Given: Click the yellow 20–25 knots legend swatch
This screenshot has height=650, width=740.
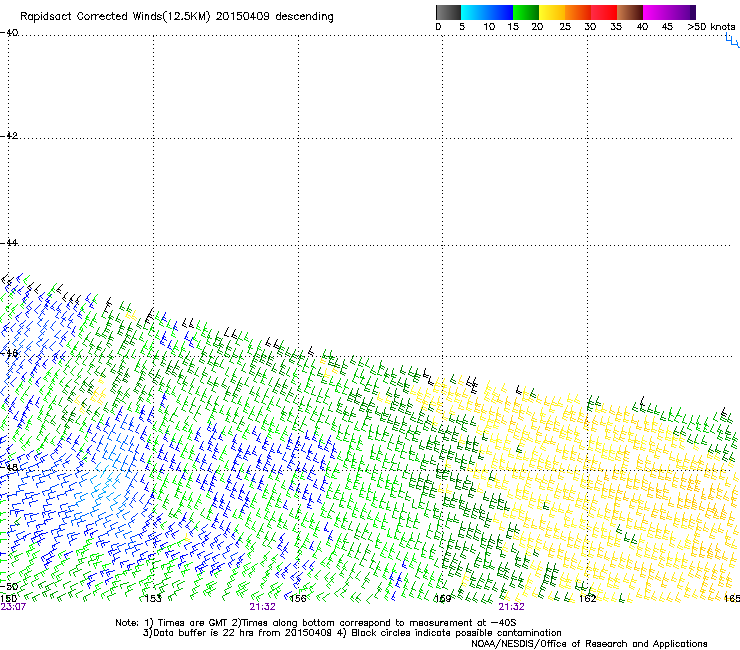Looking at the screenshot, I should (x=552, y=12).
